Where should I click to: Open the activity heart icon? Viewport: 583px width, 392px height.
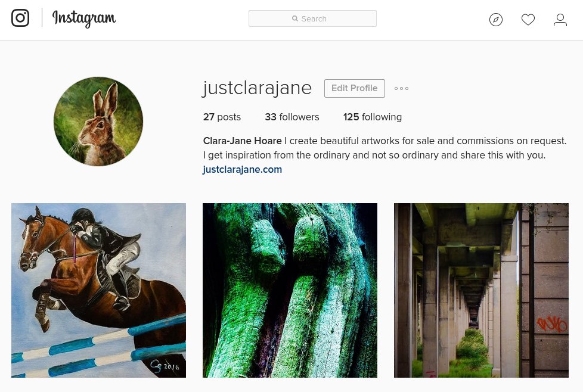click(528, 19)
